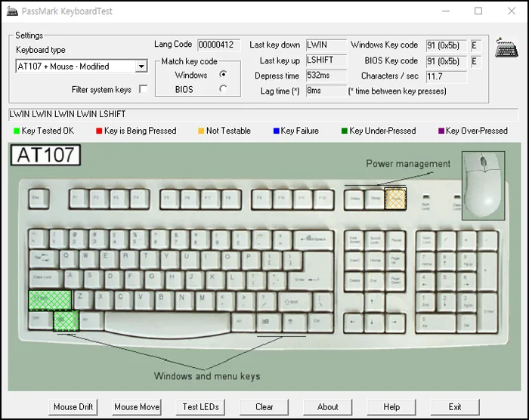Click the Characters / sec field 11.7
This screenshot has height=420, width=529.
pyautogui.click(x=447, y=76)
